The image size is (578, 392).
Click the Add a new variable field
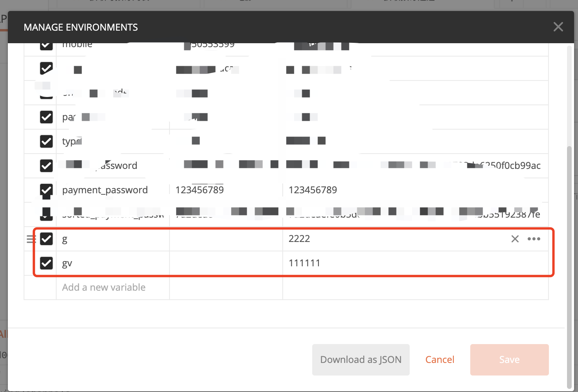104,287
